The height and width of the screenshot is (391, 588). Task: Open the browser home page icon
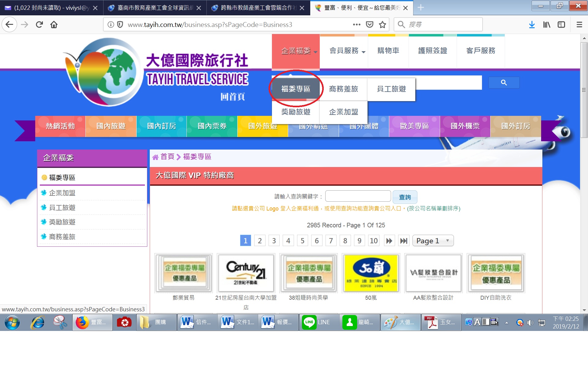[54, 25]
